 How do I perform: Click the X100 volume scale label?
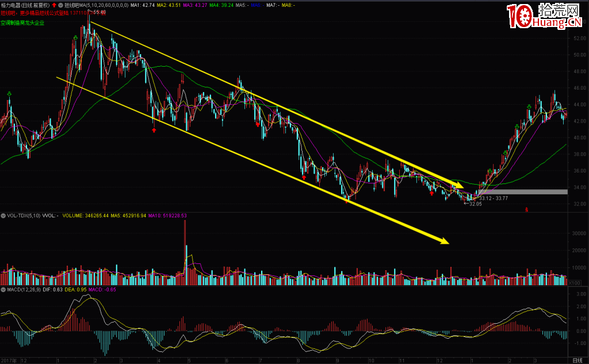[x=573, y=283]
